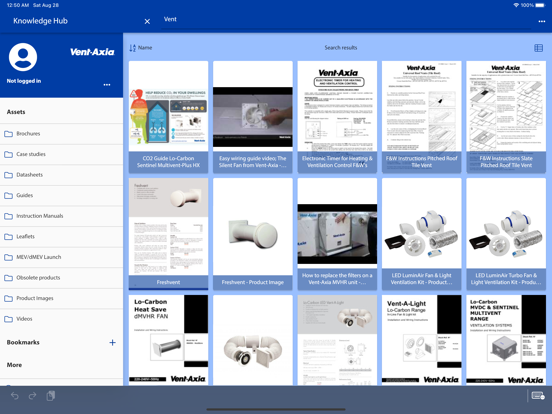Open Vent-A-Light Lo-Carbon Range manual
Viewport: 552px width, 414px height.
(x=421, y=340)
